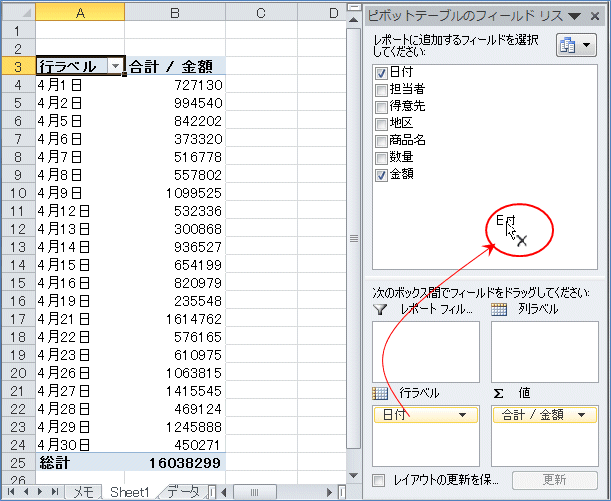Select row 25 header

18,463
